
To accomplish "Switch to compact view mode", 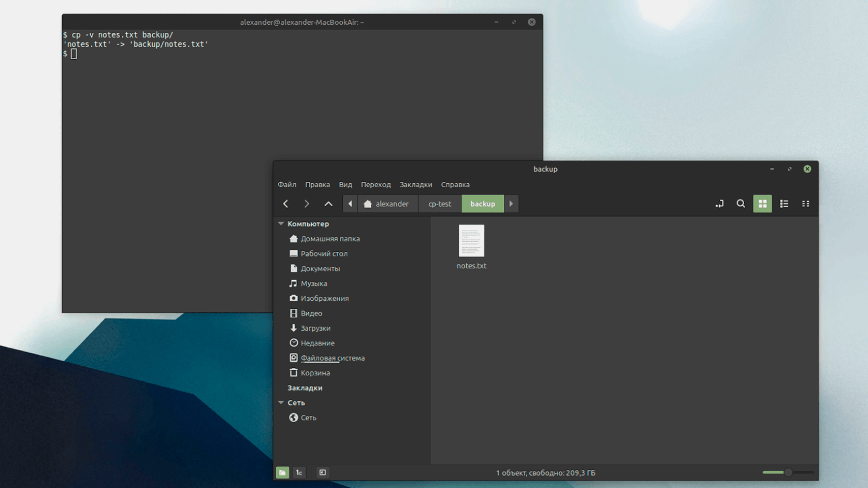I will coord(805,204).
